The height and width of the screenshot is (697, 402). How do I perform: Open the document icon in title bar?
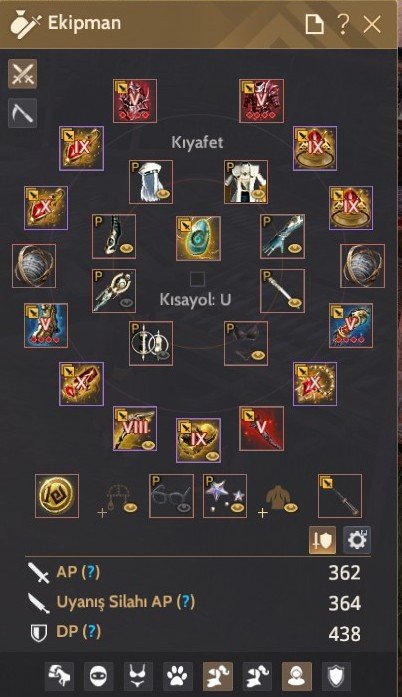pyautogui.click(x=314, y=24)
